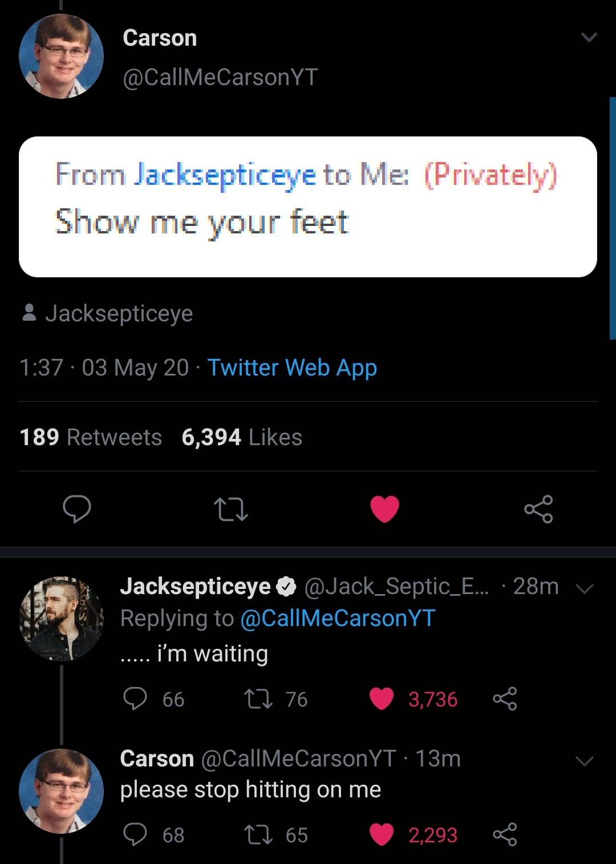View the 189 Retweets list
The image size is (616, 864).
(91, 437)
